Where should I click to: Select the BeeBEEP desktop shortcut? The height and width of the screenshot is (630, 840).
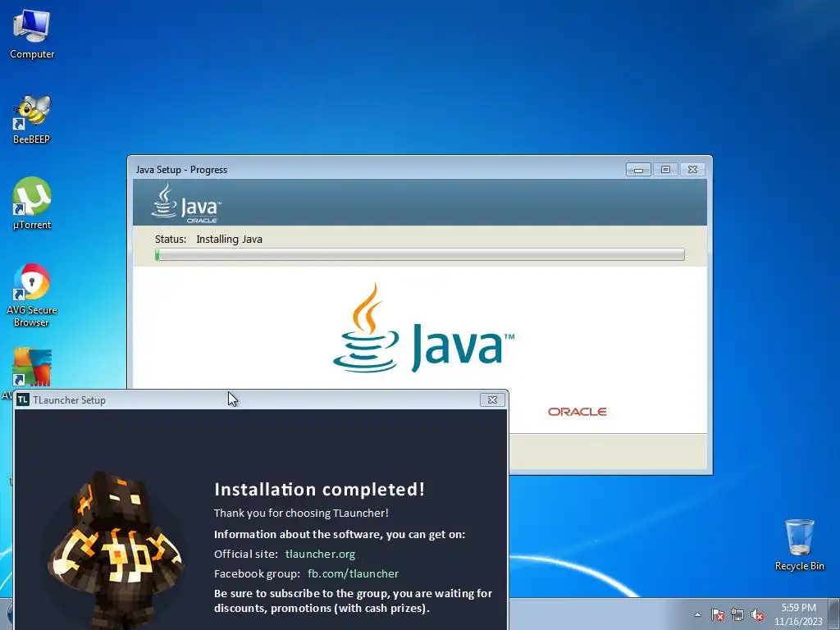point(32,119)
